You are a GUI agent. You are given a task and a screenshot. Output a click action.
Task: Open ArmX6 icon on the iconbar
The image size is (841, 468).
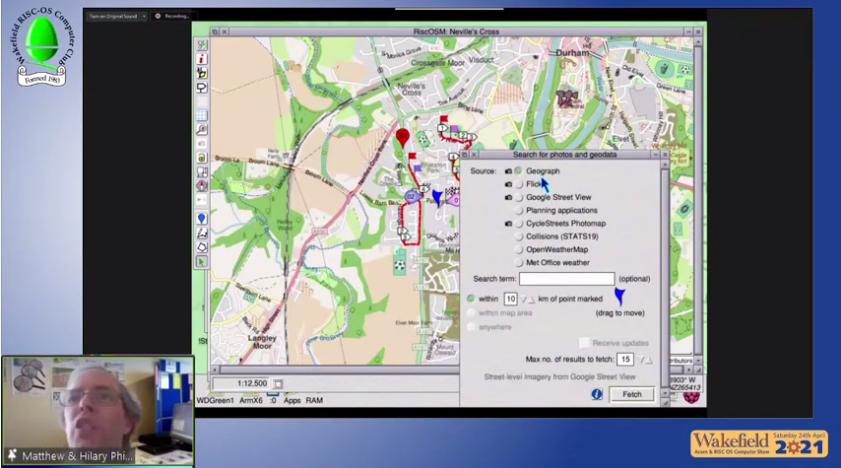click(x=250, y=400)
